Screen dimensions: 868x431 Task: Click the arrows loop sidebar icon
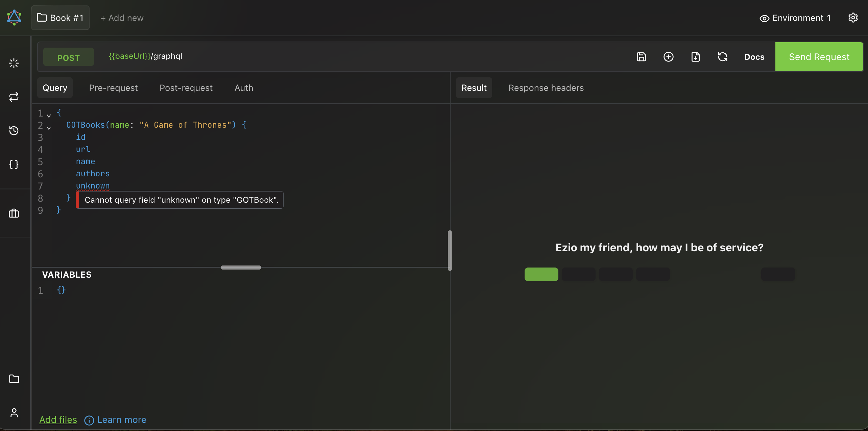pyautogui.click(x=14, y=97)
